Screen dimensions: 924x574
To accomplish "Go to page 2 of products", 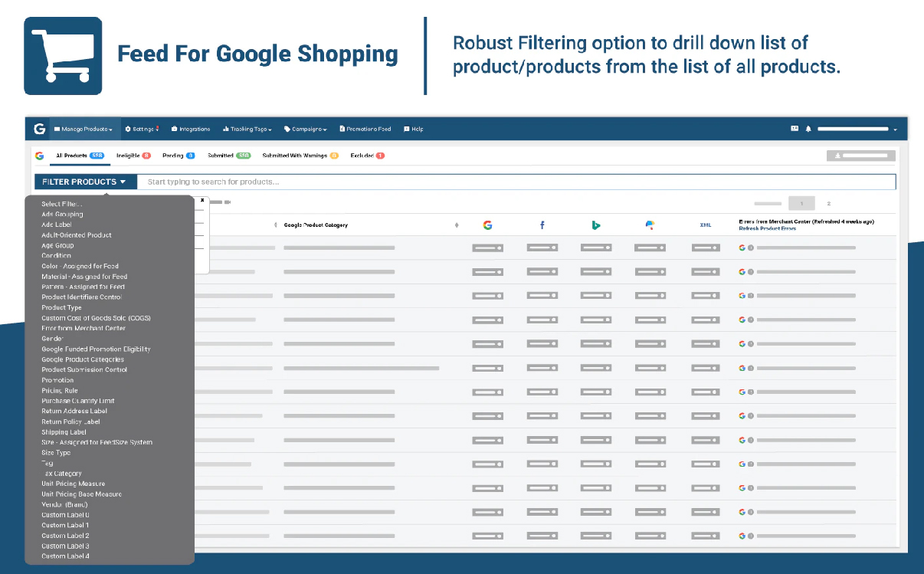I will (x=828, y=204).
